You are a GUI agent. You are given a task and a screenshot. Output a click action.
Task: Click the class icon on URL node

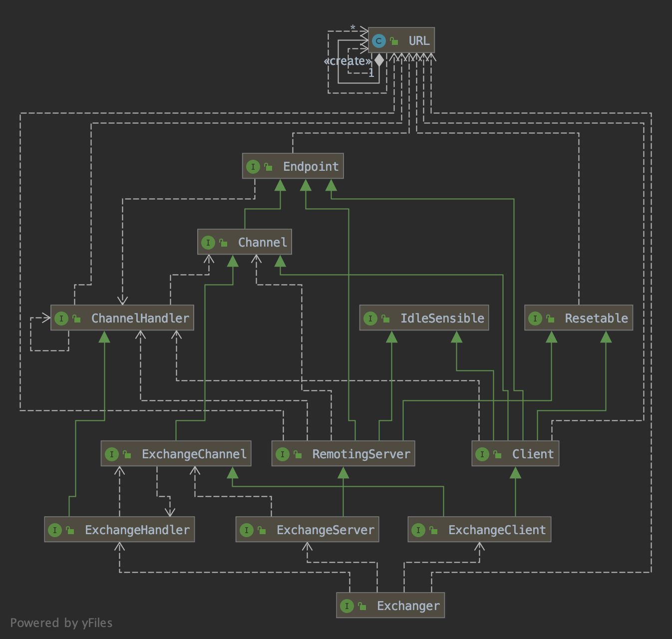point(379,41)
